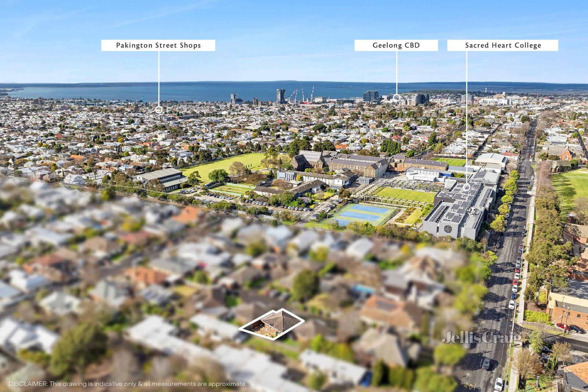The height and width of the screenshot is (392, 588).
Task: Click the red-and-white cranes at waterfront
Action: [x=301, y=94]
